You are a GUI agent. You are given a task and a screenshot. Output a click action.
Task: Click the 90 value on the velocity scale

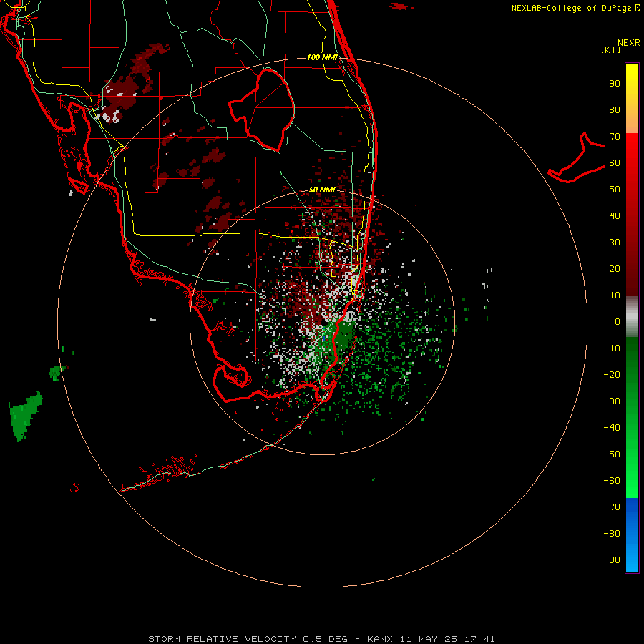pyautogui.click(x=615, y=84)
